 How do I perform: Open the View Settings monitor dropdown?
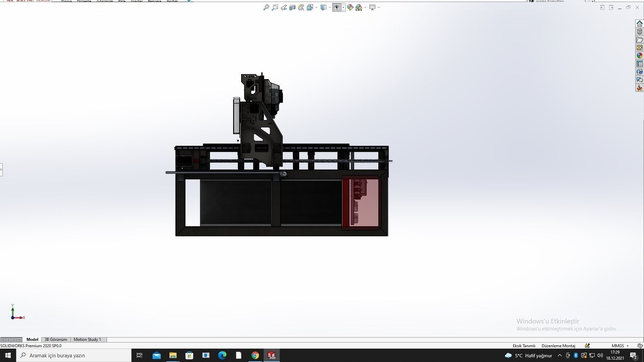click(379, 7)
